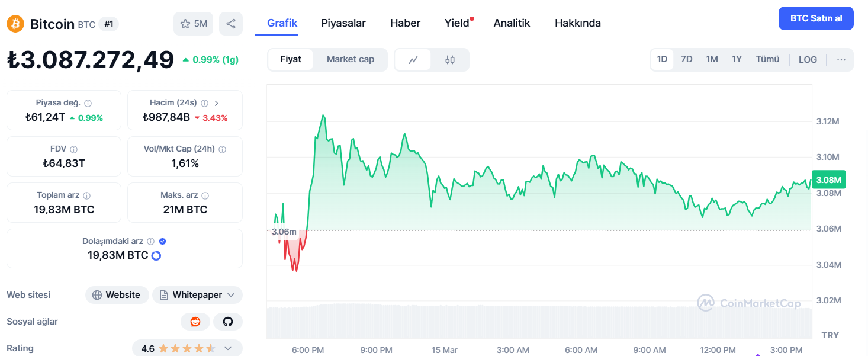
Task: Click the Web sitesi label
Action: [x=28, y=295]
